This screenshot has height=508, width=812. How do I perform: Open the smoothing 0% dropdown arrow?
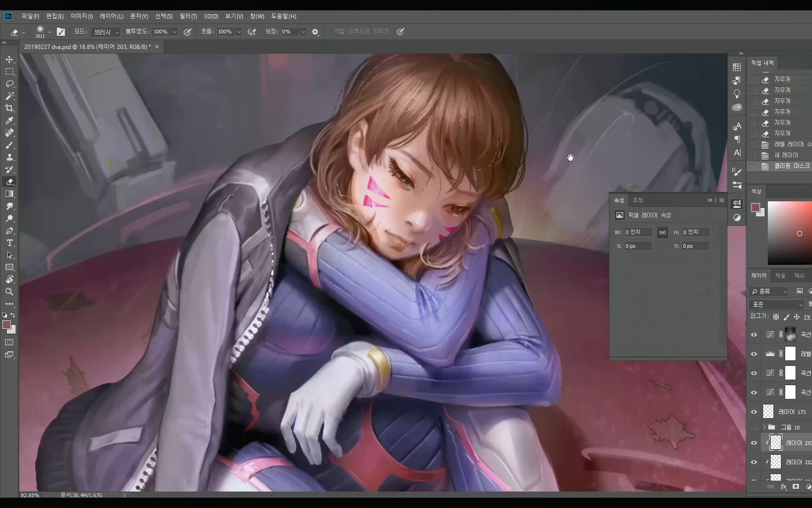pyautogui.click(x=303, y=32)
